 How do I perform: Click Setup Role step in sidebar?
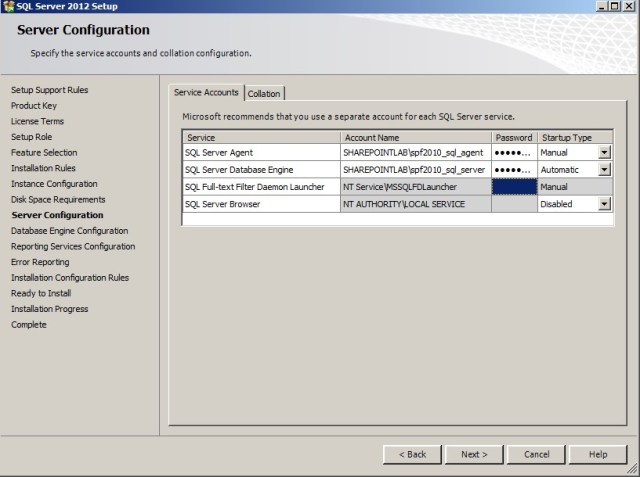(x=31, y=137)
